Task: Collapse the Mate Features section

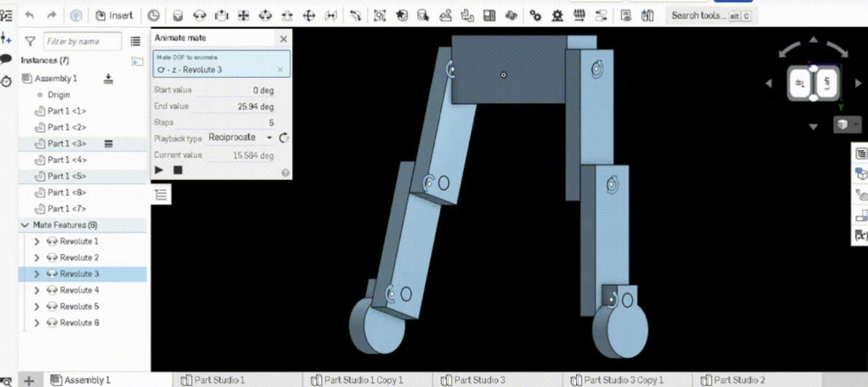Action: (x=25, y=225)
